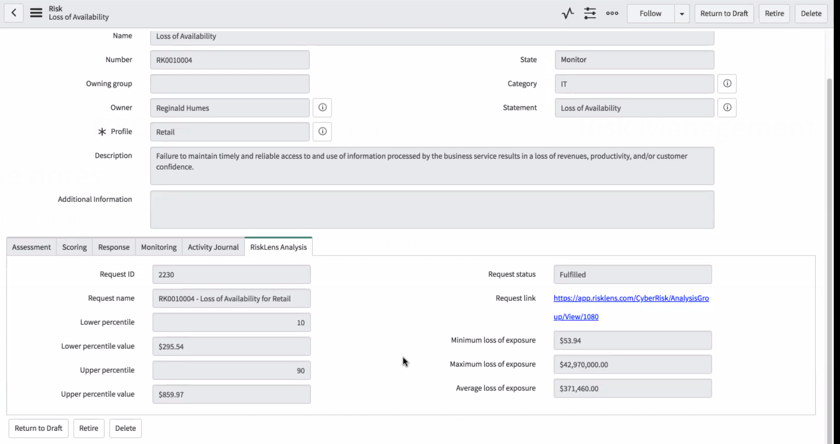Open more options ellipsis icon
840x444 pixels.
pyautogui.click(x=612, y=13)
